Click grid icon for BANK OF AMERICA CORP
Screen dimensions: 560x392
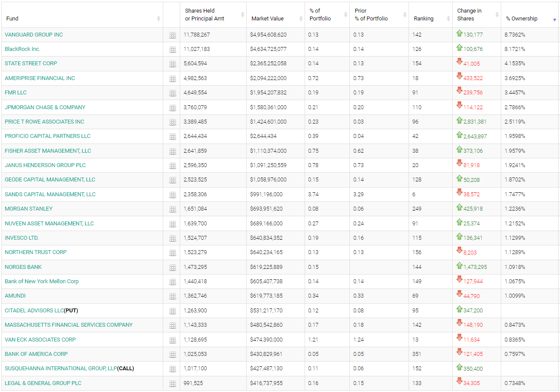[x=172, y=355]
